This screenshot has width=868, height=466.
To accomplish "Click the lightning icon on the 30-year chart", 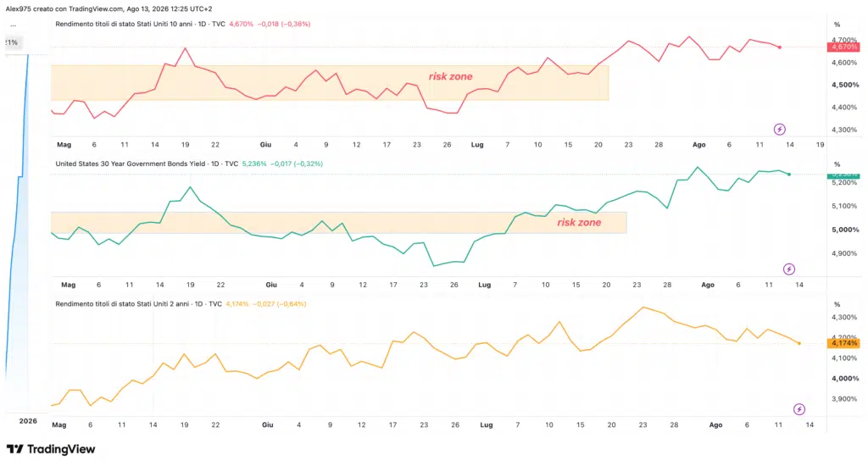I will click(789, 269).
